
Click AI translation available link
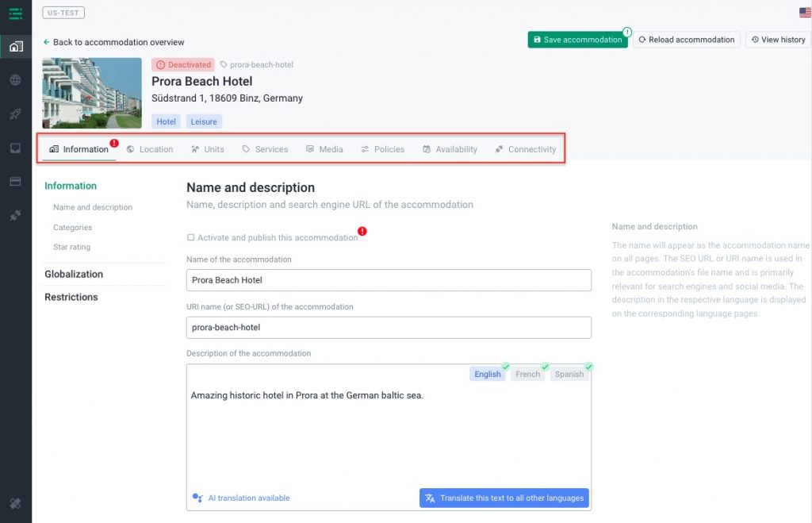click(249, 498)
